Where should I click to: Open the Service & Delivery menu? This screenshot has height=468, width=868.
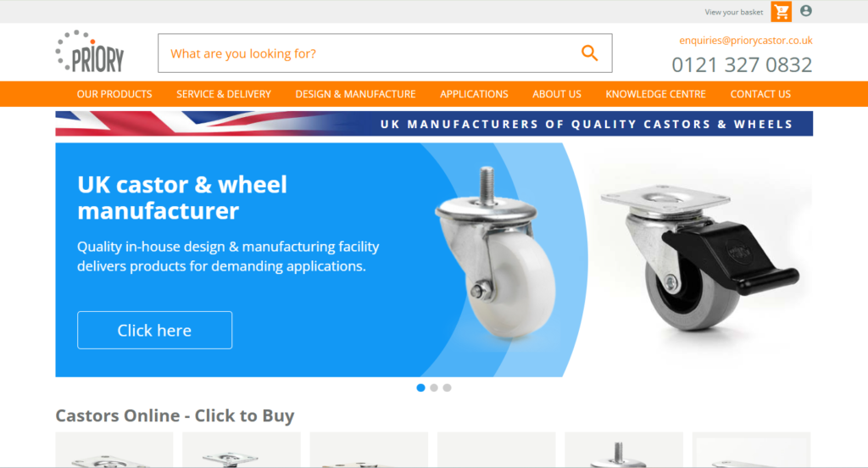224,94
